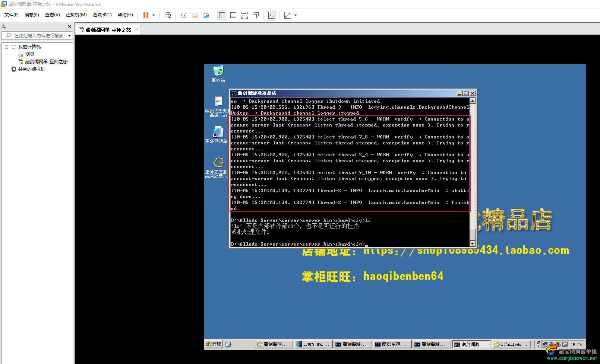Open the power options dropdown arrow
The image size is (600, 364).
pos(154,15)
